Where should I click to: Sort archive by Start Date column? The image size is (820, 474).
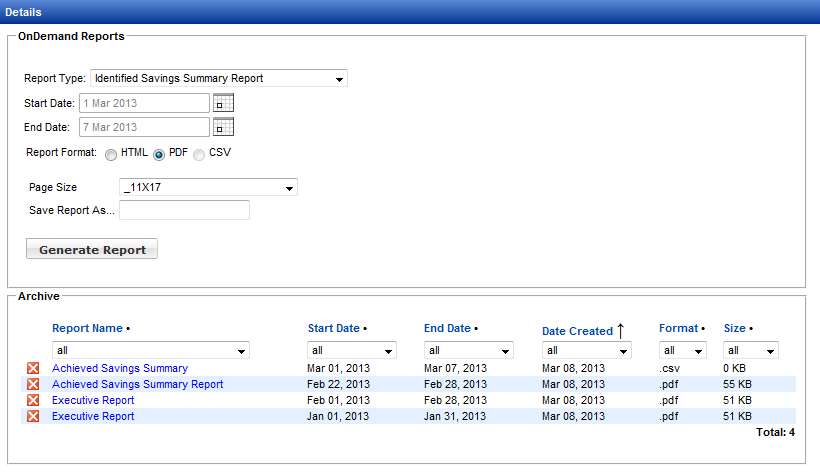click(333, 328)
